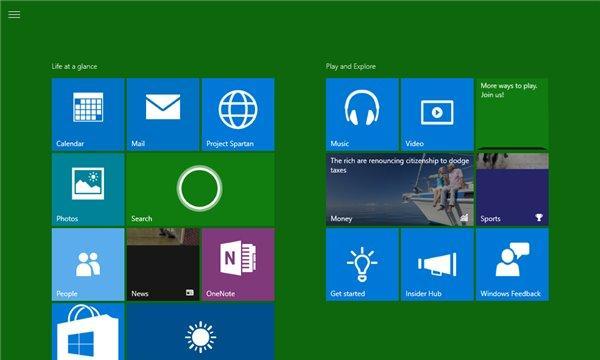Open the Money news story tile

(x=399, y=189)
